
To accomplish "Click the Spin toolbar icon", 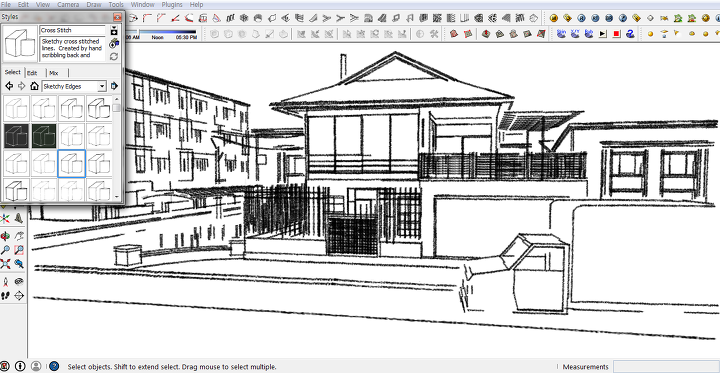I will click(561, 33).
